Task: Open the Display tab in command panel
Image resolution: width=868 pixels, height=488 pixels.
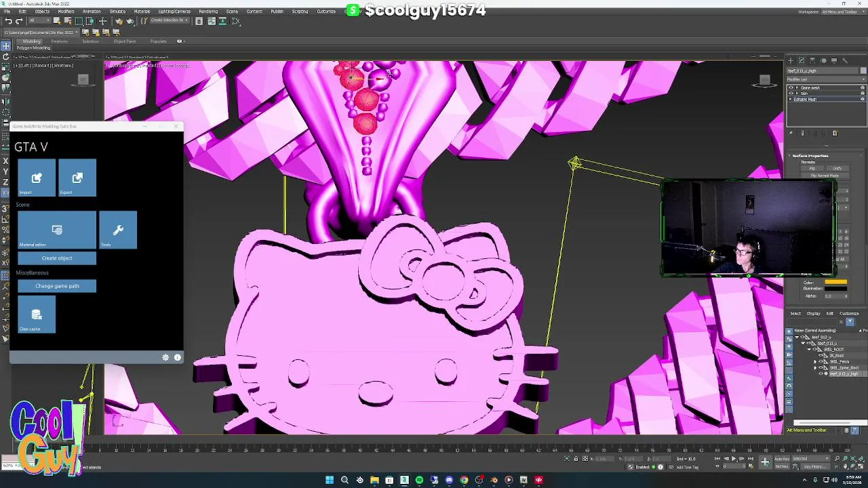Action: click(833, 60)
